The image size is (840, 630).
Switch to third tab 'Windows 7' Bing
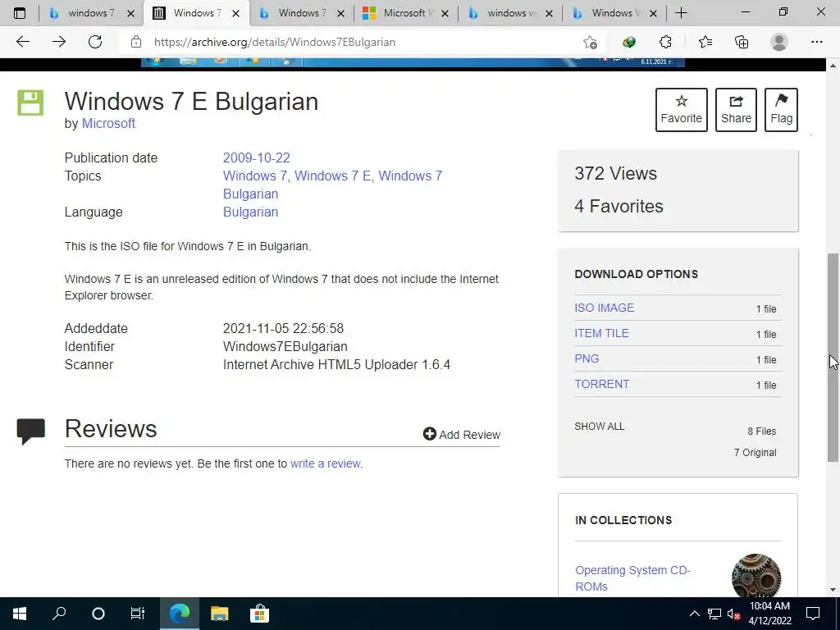(302, 13)
